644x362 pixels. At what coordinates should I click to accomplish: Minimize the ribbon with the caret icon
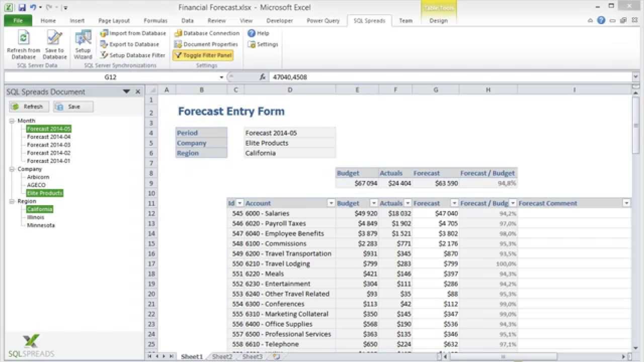[x=591, y=21]
